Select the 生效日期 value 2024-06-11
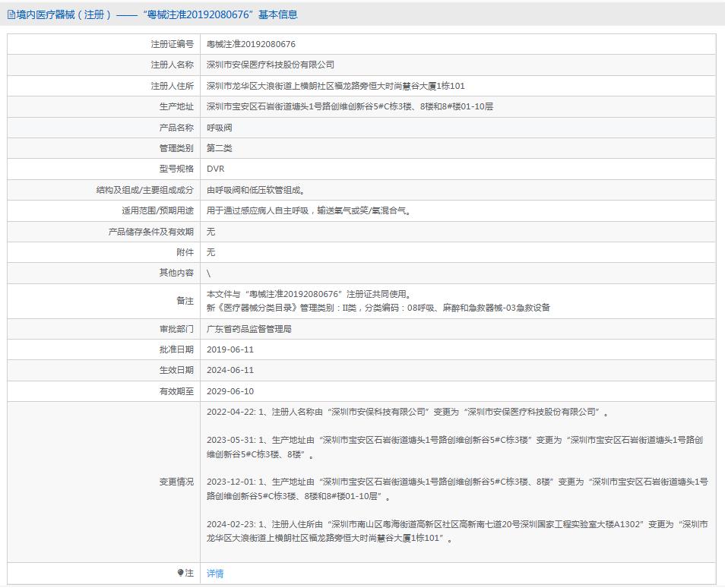The height and width of the screenshot is (588, 725). 236,371
